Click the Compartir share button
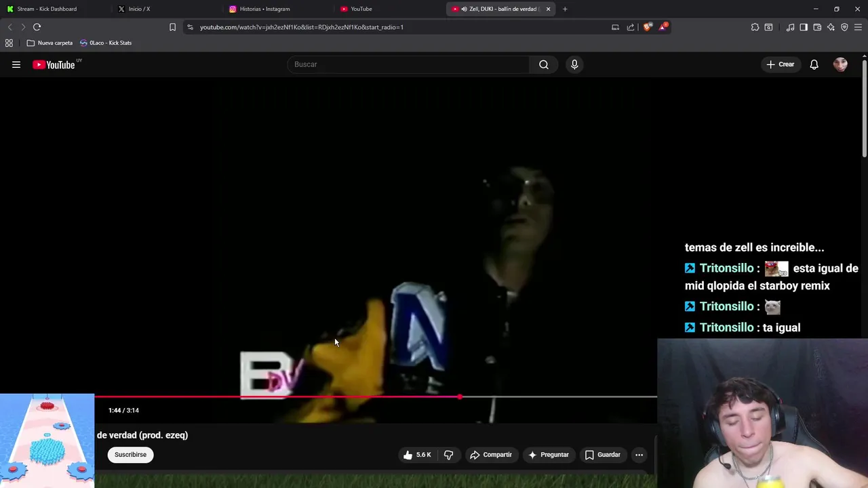The height and width of the screenshot is (488, 868). (491, 455)
